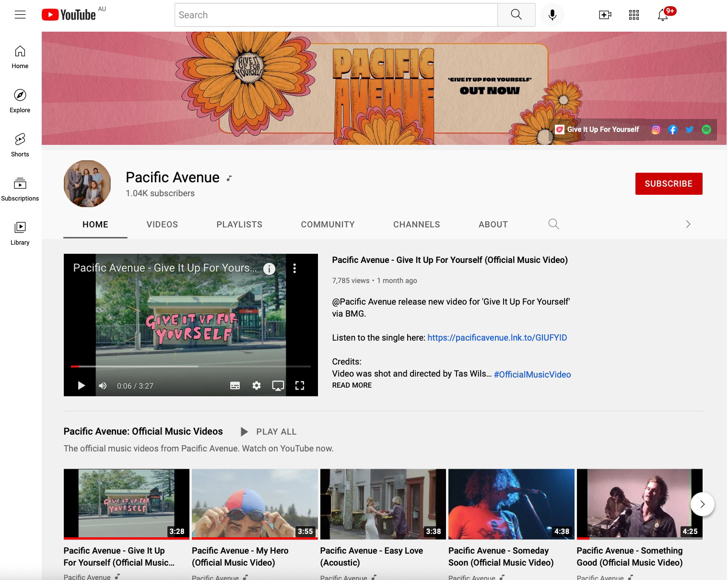Start voice search with microphone

(552, 15)
